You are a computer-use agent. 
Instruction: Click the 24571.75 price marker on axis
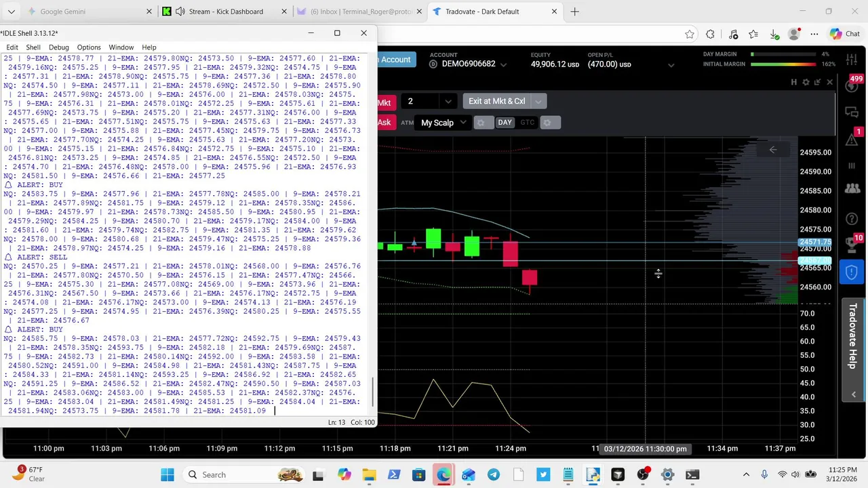click(815, 242)
